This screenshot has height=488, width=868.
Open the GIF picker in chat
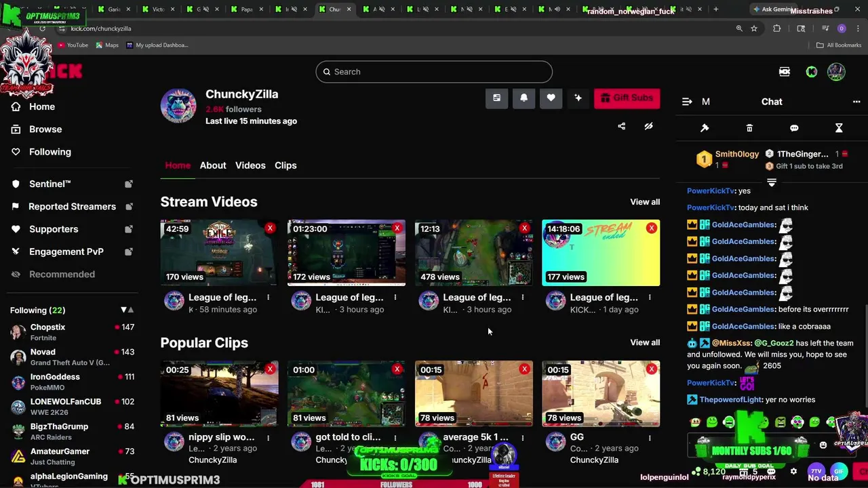coord(839,471)
